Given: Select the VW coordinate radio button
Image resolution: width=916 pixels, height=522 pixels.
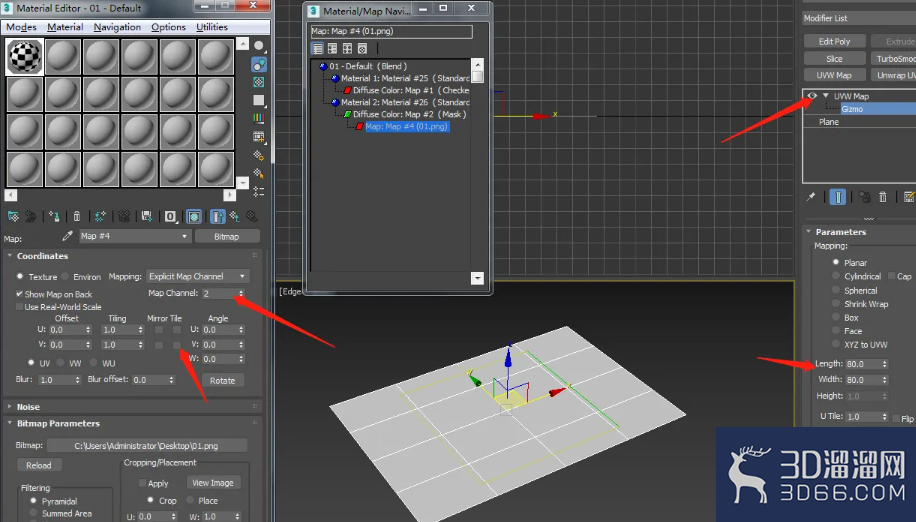Looking at the screenshot, I should tap(61, 363).
